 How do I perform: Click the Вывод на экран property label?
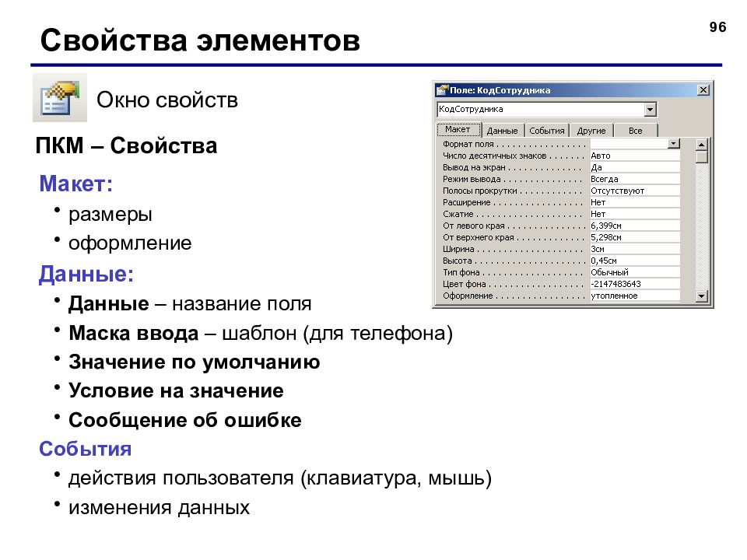coord(474,168)
